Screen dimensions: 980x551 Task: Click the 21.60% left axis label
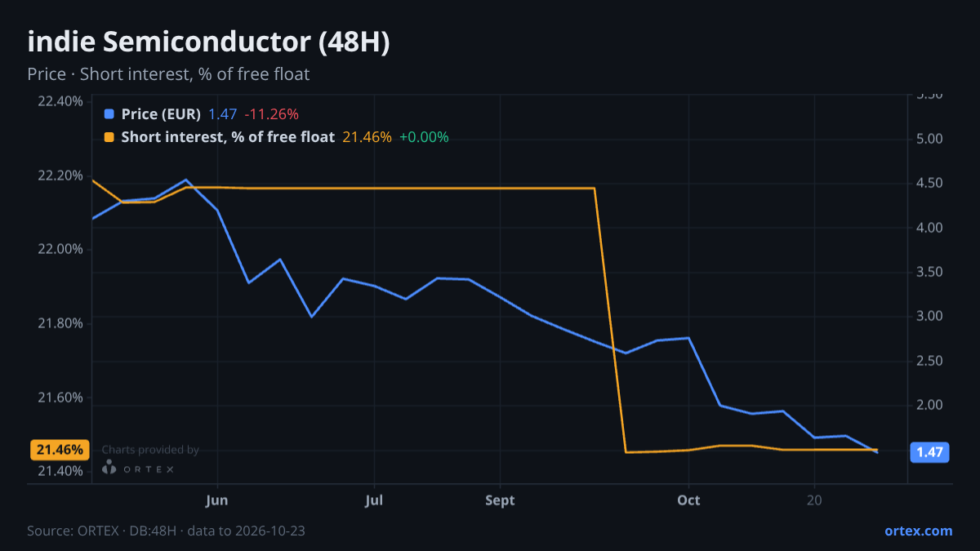click(x=60, y=398)
